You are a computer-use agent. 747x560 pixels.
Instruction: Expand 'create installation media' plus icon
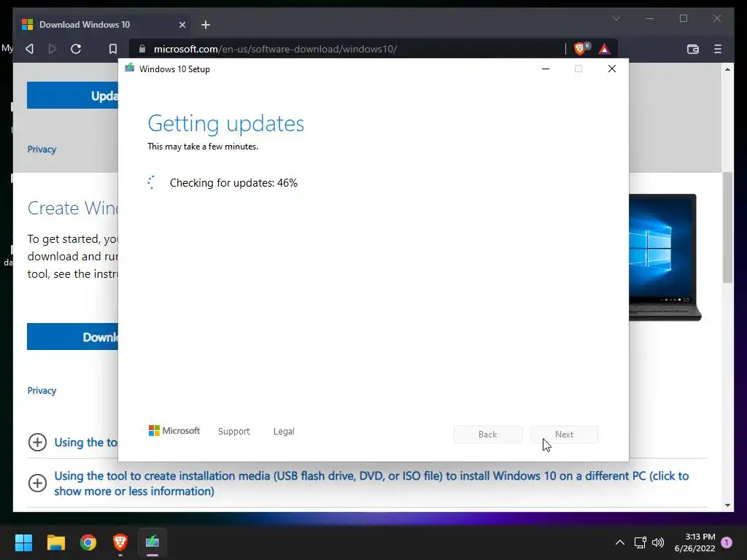38,483
